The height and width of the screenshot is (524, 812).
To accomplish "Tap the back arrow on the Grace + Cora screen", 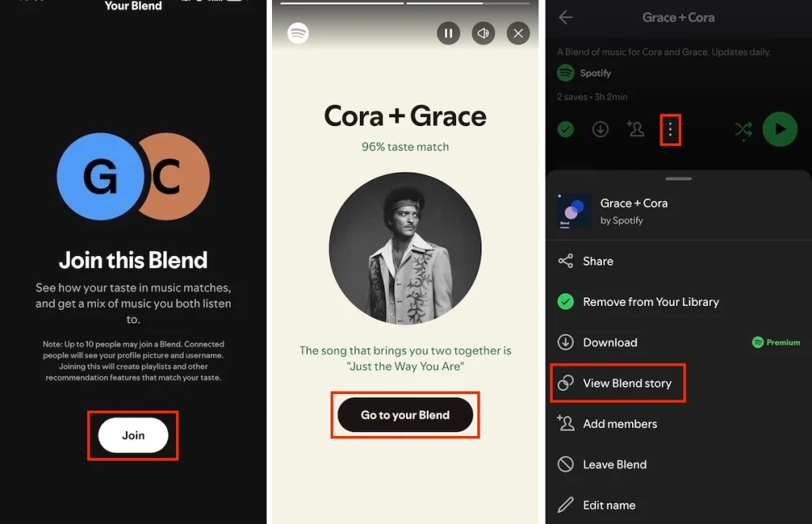I will click(565, 17).
